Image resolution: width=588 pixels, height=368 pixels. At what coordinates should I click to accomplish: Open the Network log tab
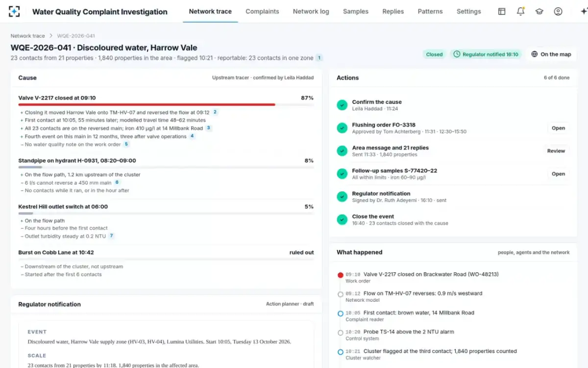(x=311, y=11)
